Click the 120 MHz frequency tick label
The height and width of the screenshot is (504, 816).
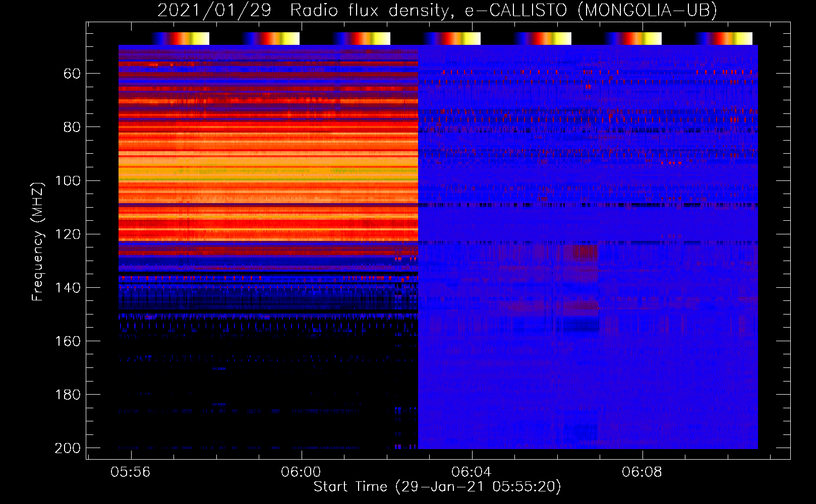[x=68, y=234]
